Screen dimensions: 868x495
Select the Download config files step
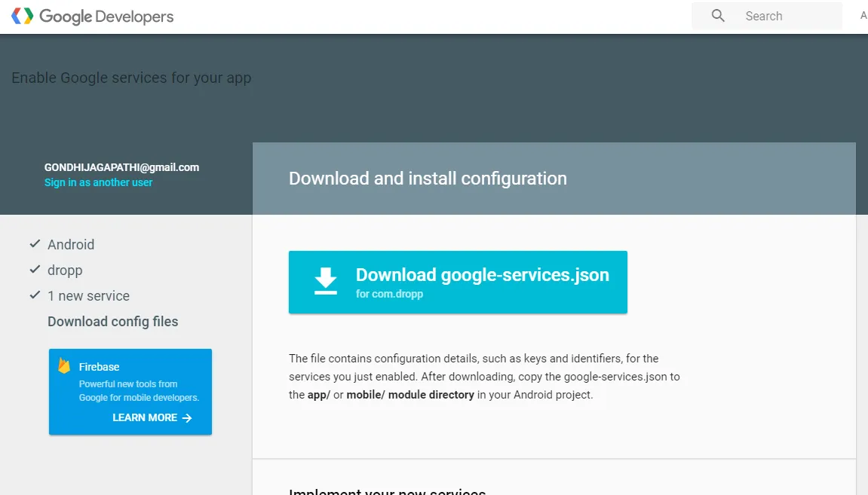pyautogui.click(x=113, y=322)
